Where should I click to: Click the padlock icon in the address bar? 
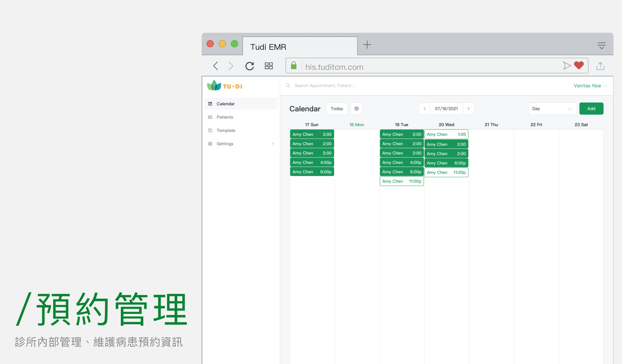[293, 65]
